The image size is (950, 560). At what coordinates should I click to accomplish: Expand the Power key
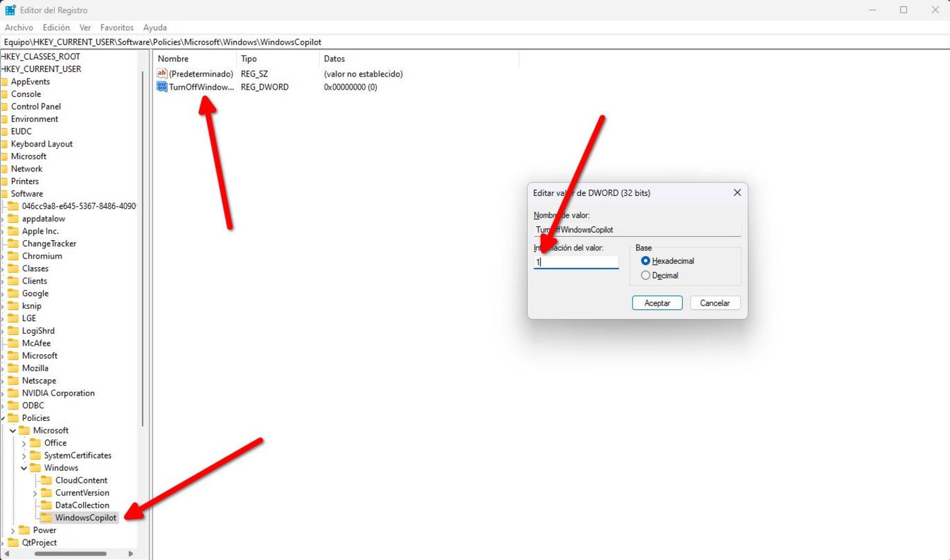13,530
